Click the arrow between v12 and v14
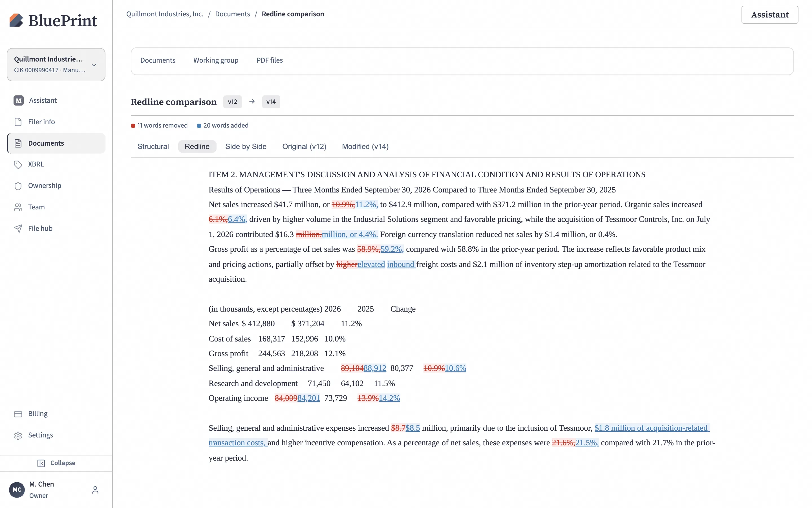 tap(252, 102)
